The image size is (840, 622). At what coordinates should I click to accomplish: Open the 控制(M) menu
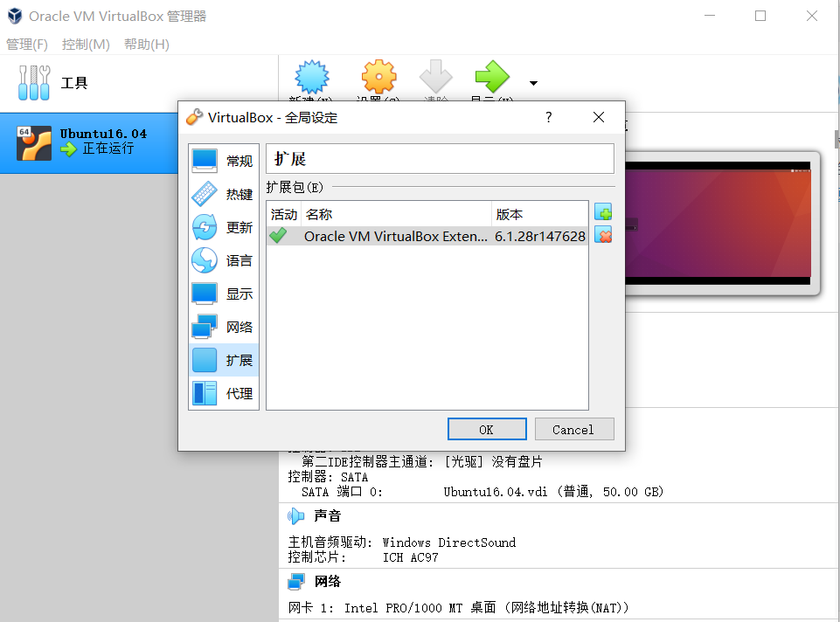coord(86,45)
